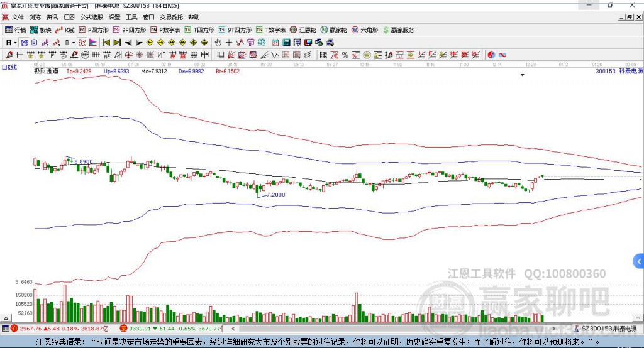Click the Md=7.9312 indicator value

click(x=154, y=71)
